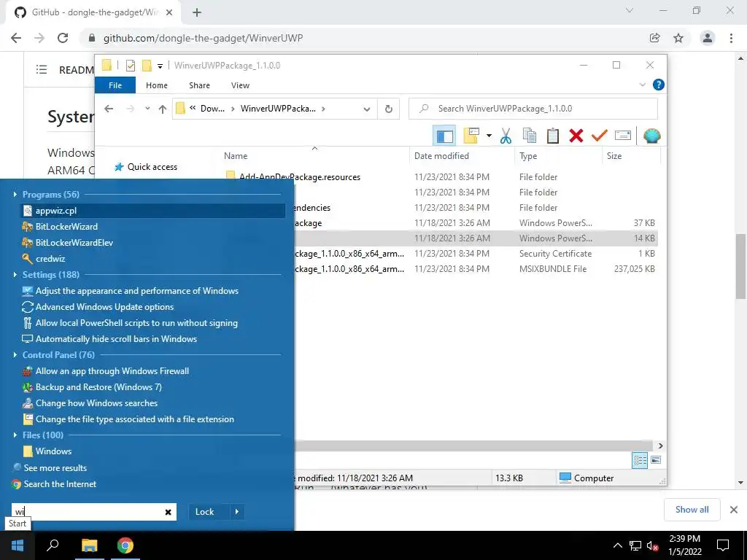
Task: Click the Copy icon in Explorer toolbar
Action: tap(530, 136)
